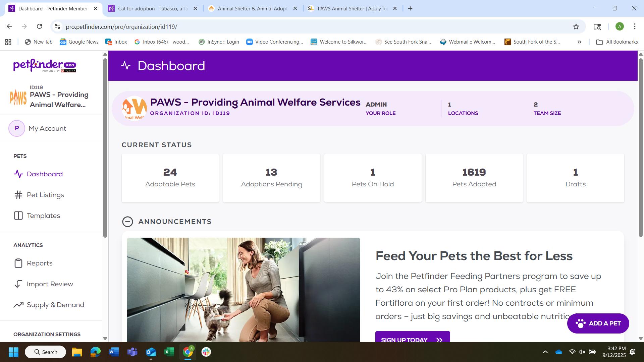
Task: Open the Chrome apps grid shortcut
Action: click(8, 42)
